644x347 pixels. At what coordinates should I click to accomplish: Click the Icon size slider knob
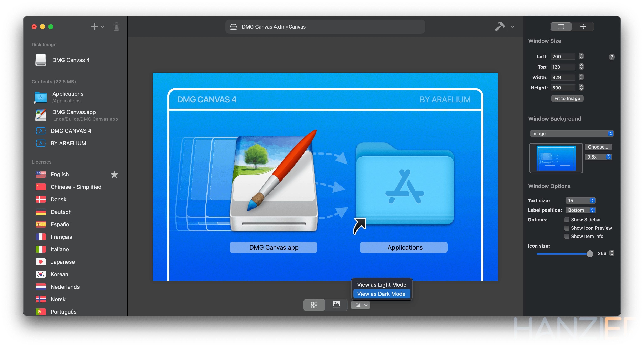tap(590, 254)
